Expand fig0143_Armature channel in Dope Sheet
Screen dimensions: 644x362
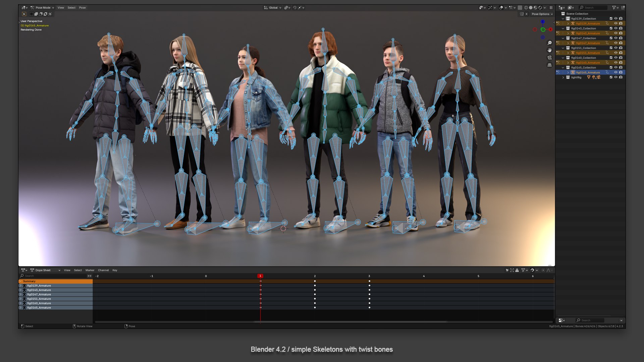coord(20,290)
